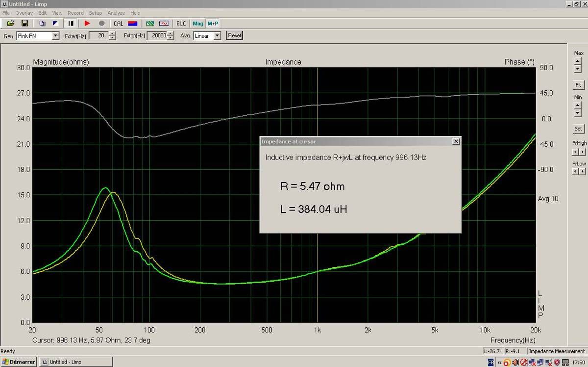The height and width of the screenshot is (367, 588).
Task: Click the red prohibition circle tray icon
Action: (x=524, y=362)
